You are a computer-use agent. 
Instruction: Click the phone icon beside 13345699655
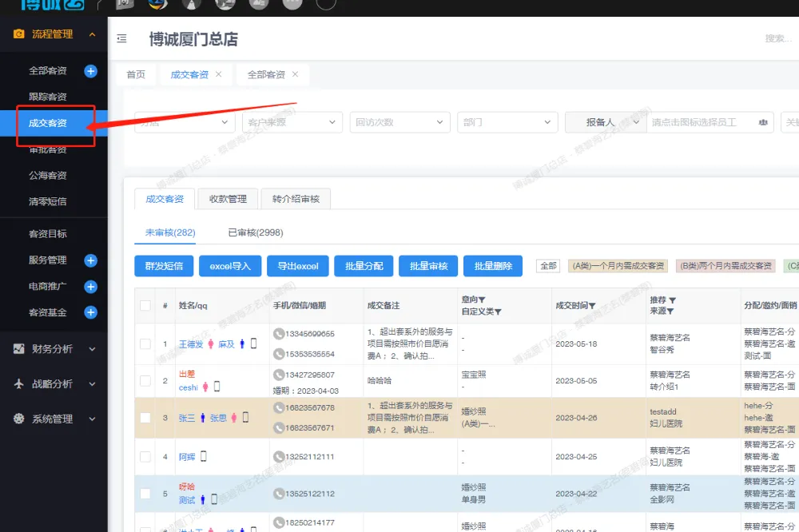[279, 333]
